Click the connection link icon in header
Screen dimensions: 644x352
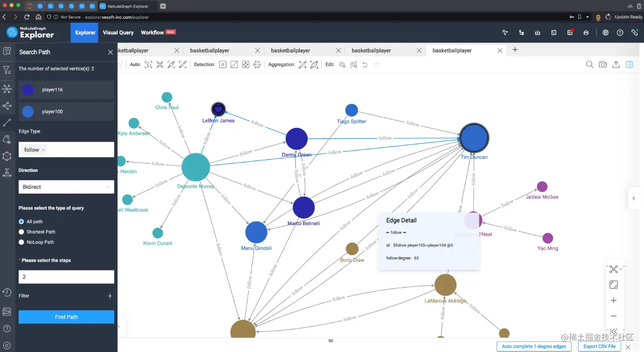pos(634,33)
